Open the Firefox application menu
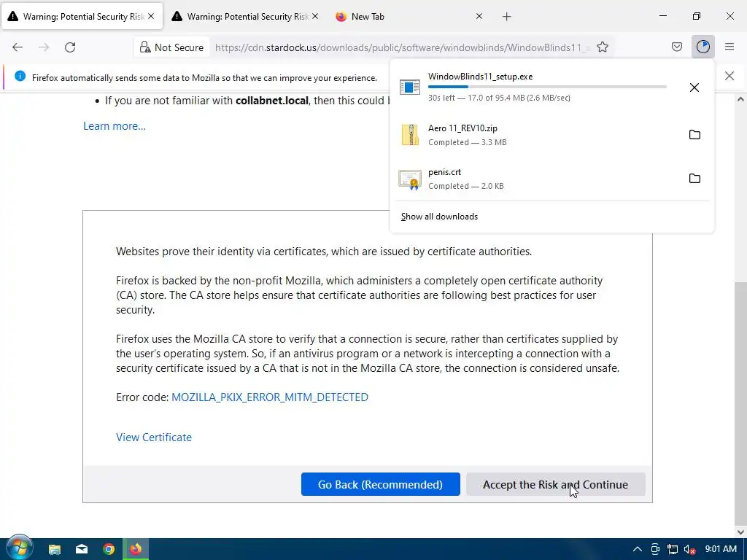The width and height of the screenshot is (747, 560). [x=729, y=47]
